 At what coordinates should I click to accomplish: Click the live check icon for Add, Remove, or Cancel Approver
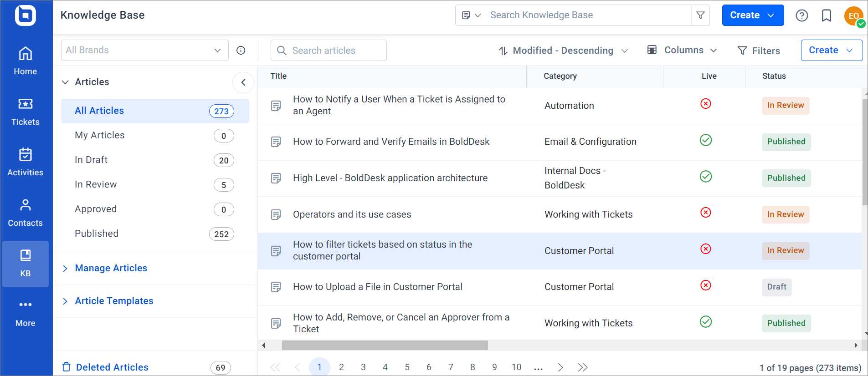click(706, 322)
